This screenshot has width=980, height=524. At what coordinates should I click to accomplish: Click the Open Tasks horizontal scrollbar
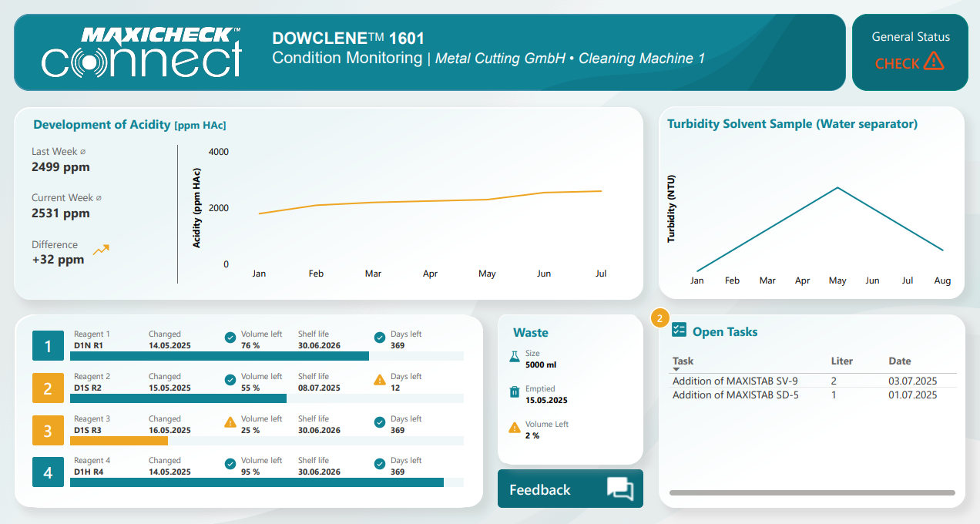(812, 492)
